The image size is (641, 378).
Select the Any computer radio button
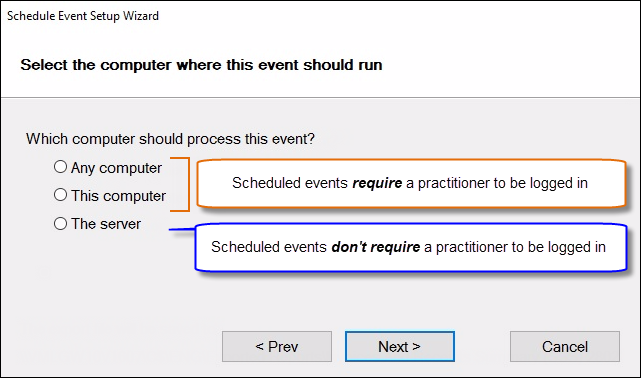coord(61,167)
